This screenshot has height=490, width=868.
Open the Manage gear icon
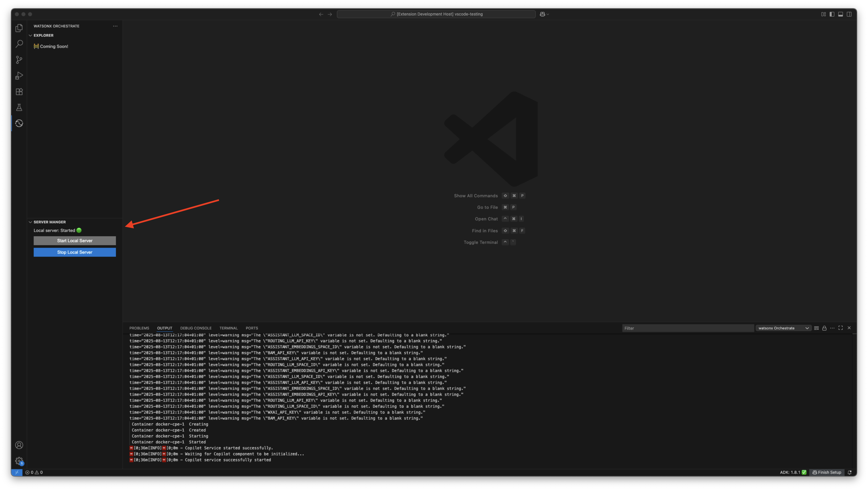19,461
